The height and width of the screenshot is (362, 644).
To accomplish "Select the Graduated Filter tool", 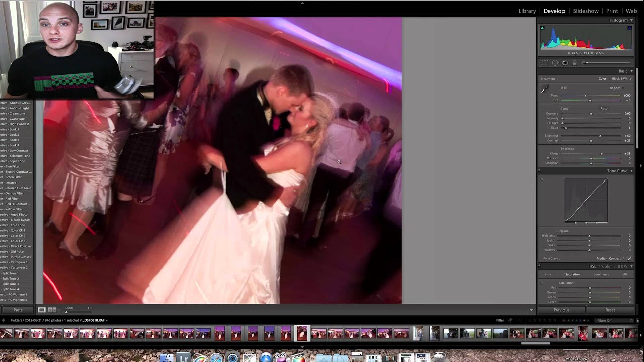I will click(x=574, y=63).
